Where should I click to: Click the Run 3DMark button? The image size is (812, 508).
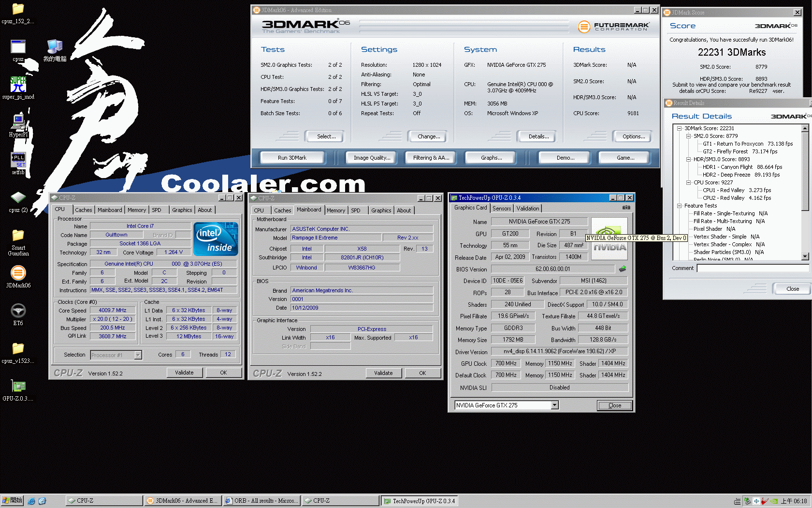click(x=292, y=158)
